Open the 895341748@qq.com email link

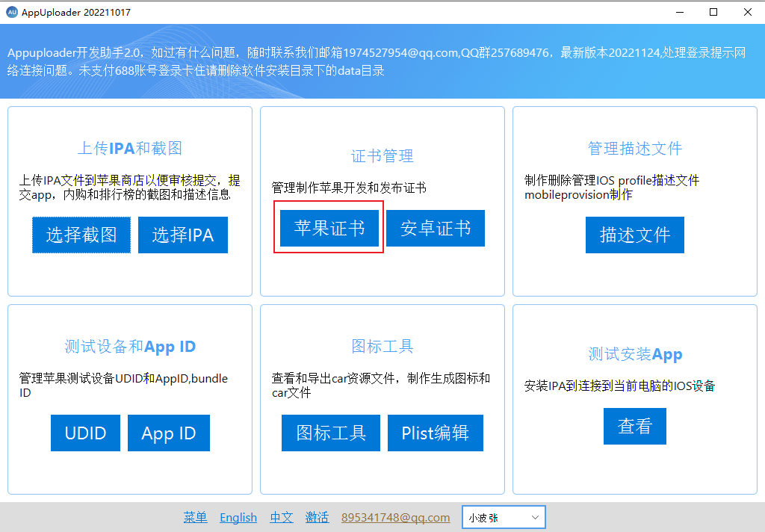[x=395, y=517]
